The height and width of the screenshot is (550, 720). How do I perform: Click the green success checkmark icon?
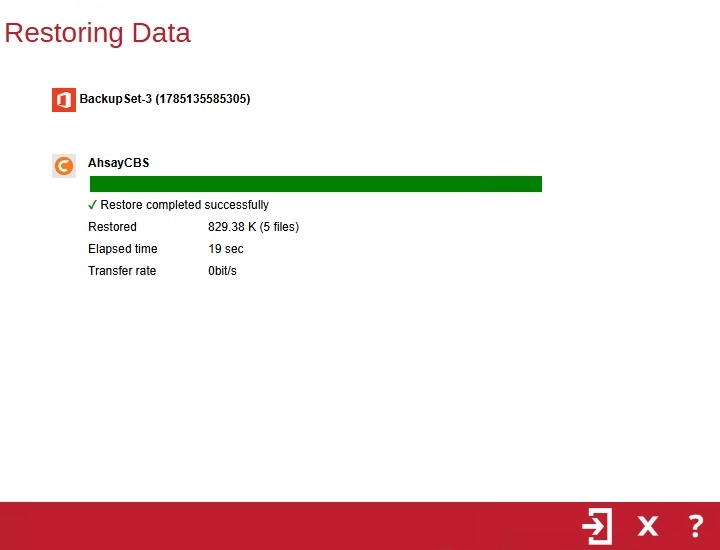(92, 205)
